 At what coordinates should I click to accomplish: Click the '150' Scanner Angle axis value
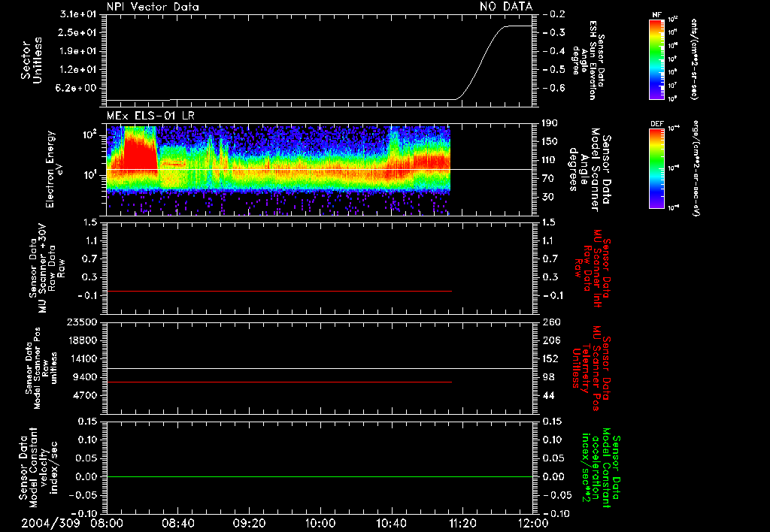pyautogui.click(x=551, y=142)
